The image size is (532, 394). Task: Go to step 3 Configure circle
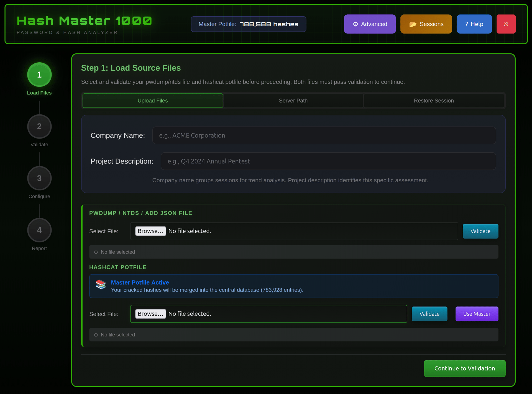(39, 178)
